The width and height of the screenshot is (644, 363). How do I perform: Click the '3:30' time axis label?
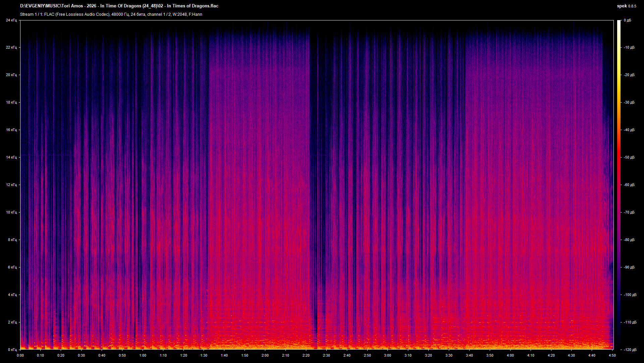pos(449,356)
